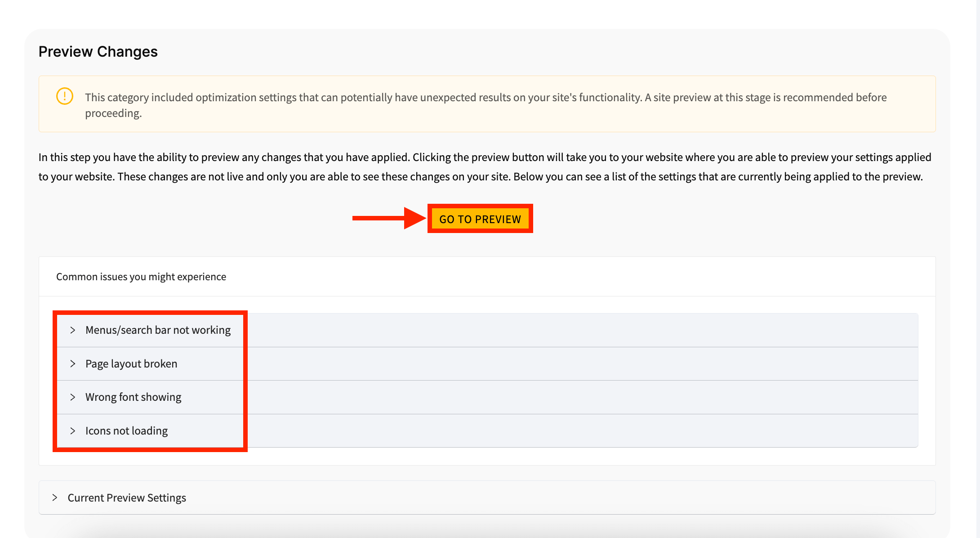The image size is (980, 538).
Task: Expand 'Page layout broken' chevron
Action: [73, 363]
